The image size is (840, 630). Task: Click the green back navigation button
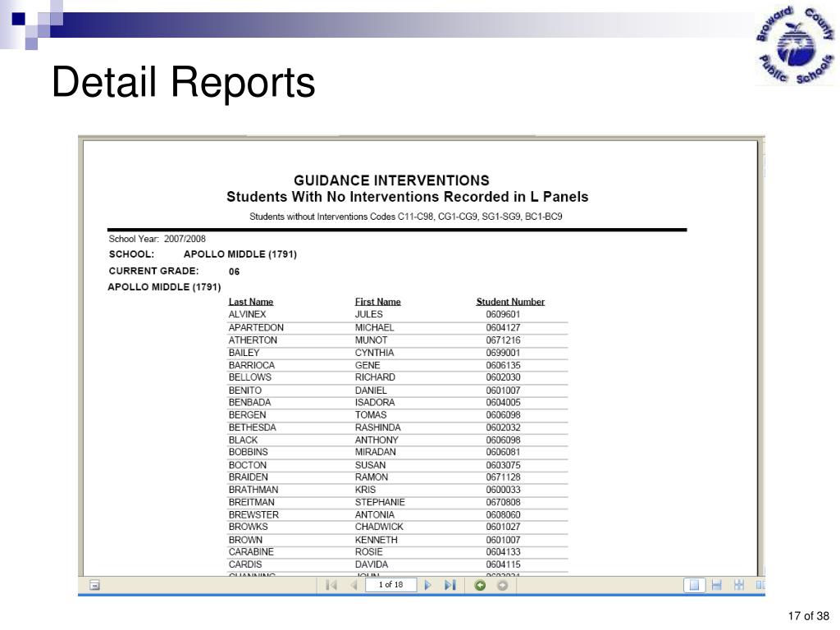pyautogui.click(x=480, y=585)
